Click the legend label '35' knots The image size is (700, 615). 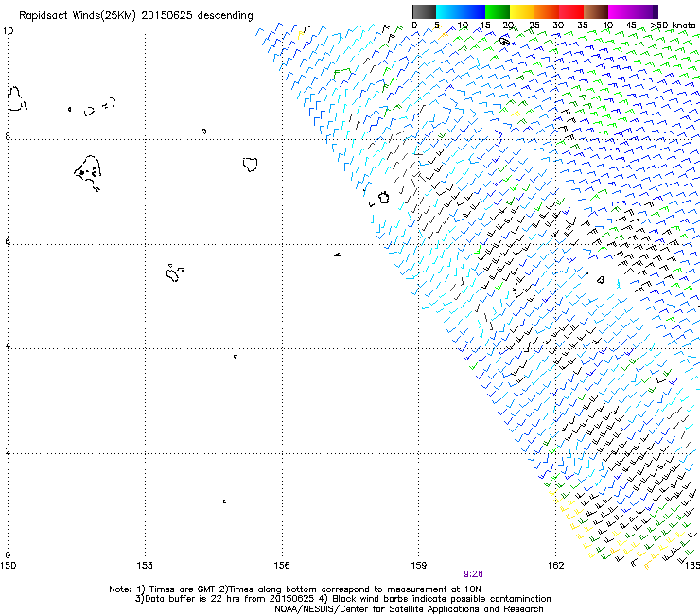(x=583, y=26)
